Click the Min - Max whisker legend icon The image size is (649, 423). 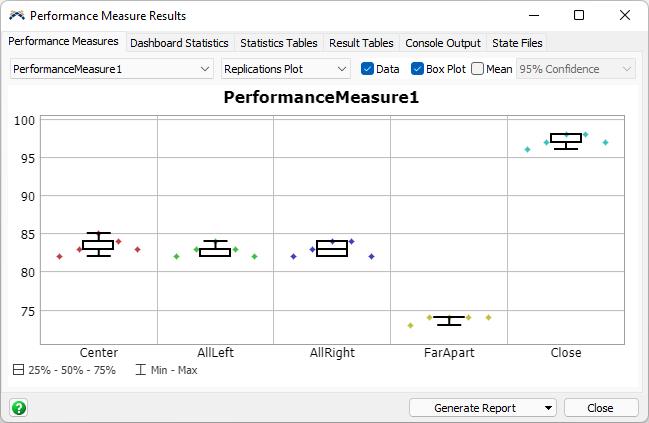tap(140, 370)
